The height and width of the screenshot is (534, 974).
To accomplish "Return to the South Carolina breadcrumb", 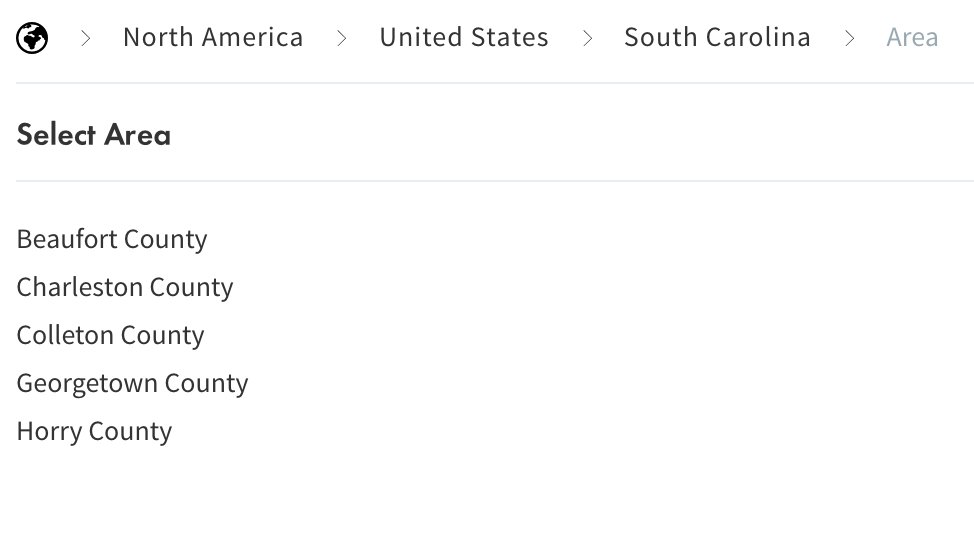I will (x=717, y=37).
